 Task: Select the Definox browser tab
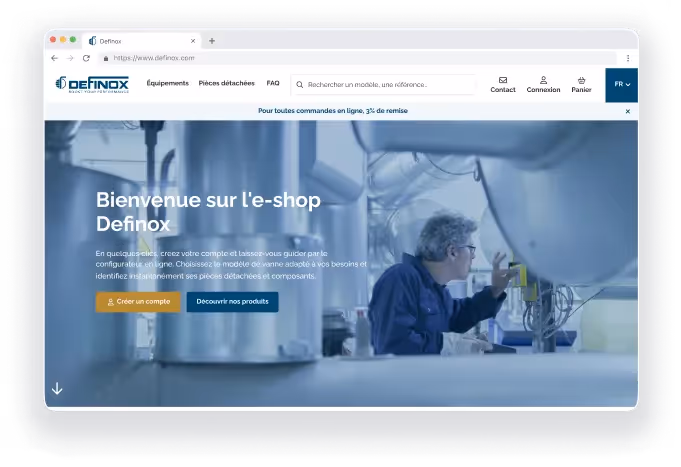pos(142,41)
